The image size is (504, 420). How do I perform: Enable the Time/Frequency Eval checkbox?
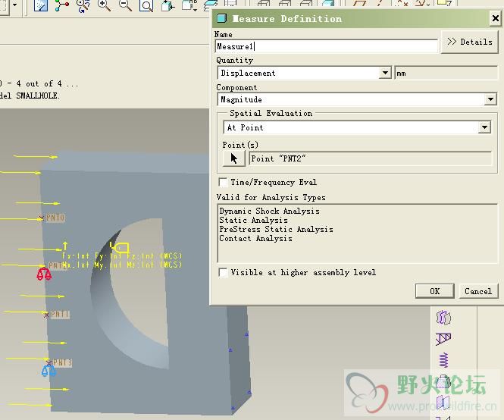[223, 182]
